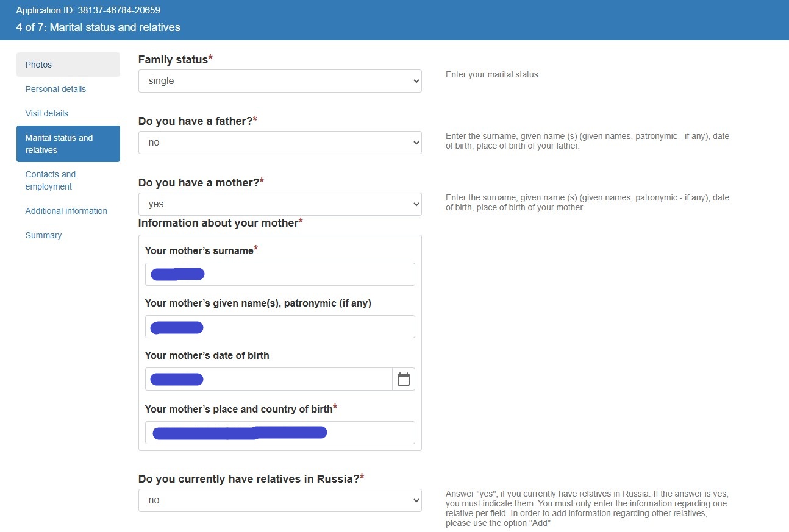Select the Marital status and relatives tab
Image resolution: width=789 pixels, height=532 pixels.
tap(68, 144)
